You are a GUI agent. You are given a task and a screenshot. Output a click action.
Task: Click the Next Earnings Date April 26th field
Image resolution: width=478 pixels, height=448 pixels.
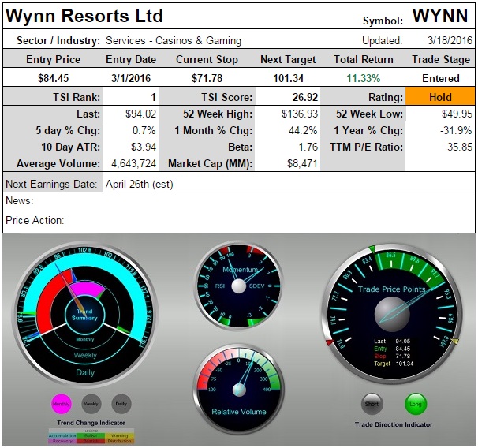[x=139, y=184]
